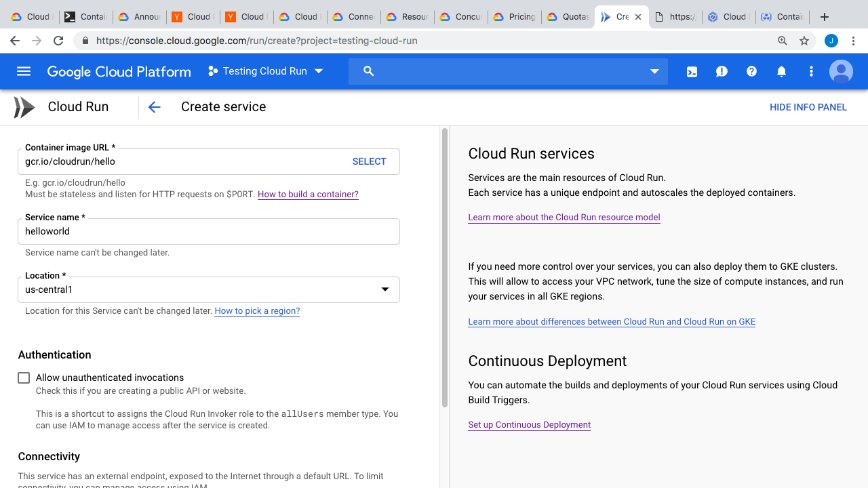
Task: Open How to build a container link
Action: 308,195
